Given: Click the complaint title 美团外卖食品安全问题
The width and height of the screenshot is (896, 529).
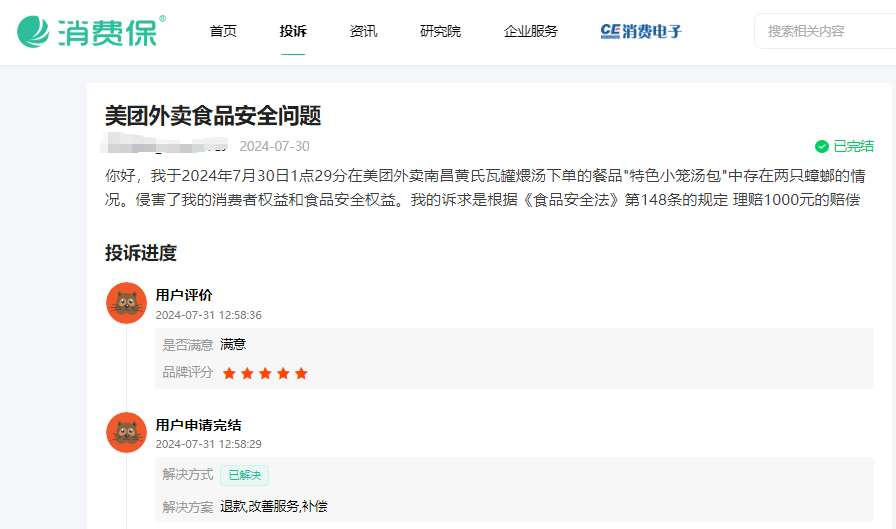Looking at the screenshot, I should (213, 116).
